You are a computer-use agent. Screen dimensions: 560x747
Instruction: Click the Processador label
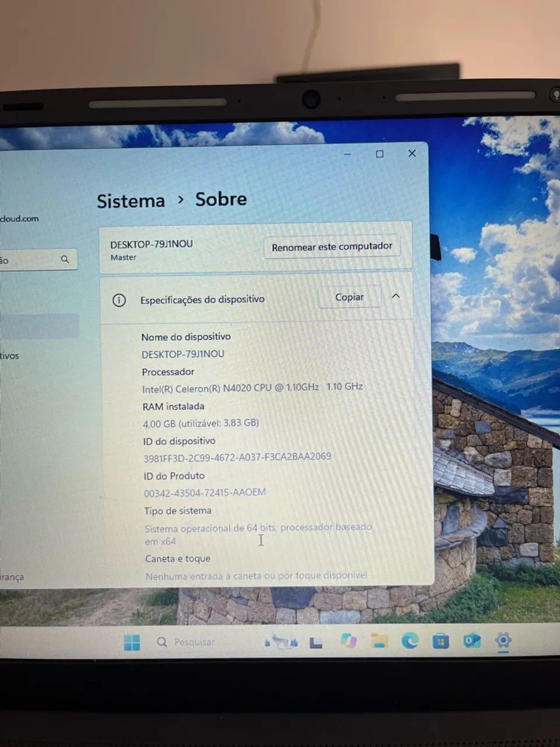168,372
